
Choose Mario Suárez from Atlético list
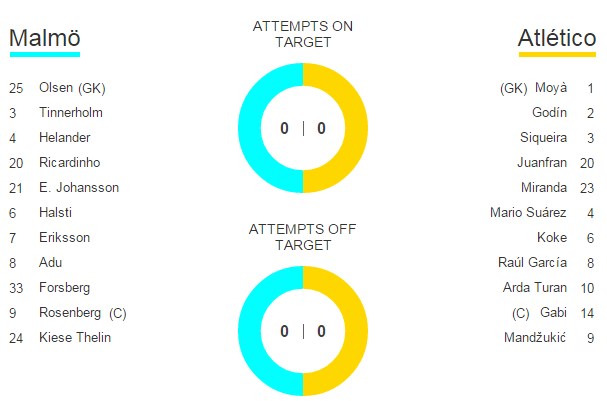528,212
